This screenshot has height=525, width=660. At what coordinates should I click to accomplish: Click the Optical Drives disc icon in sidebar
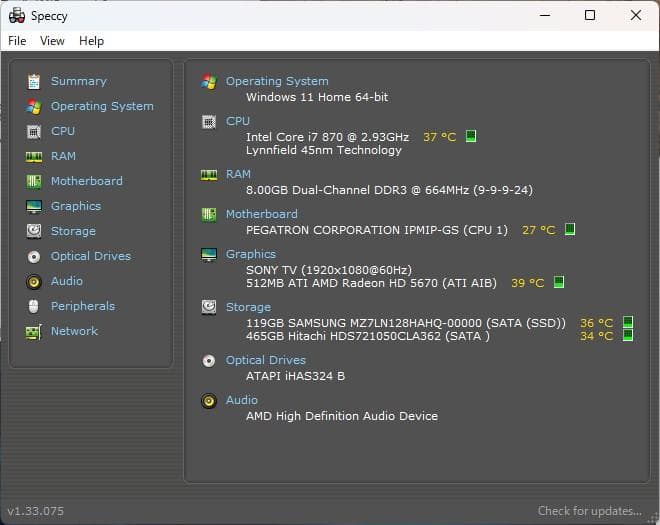(34, 256)
